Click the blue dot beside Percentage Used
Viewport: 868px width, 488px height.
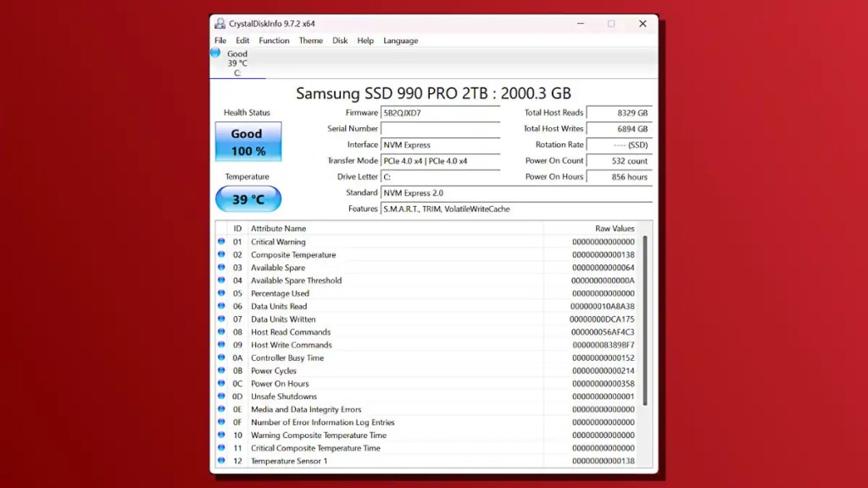pos(221,293)
